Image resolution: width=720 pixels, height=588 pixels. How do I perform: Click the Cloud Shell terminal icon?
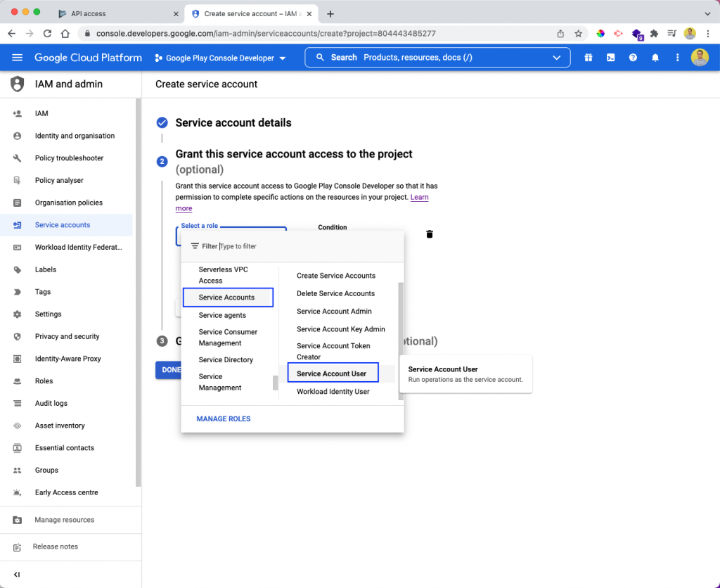(610, 58)
